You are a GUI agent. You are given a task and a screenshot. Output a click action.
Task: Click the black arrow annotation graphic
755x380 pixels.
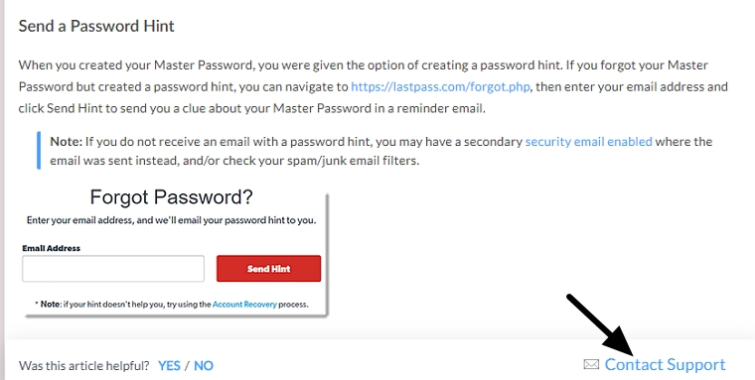(602, 326)
